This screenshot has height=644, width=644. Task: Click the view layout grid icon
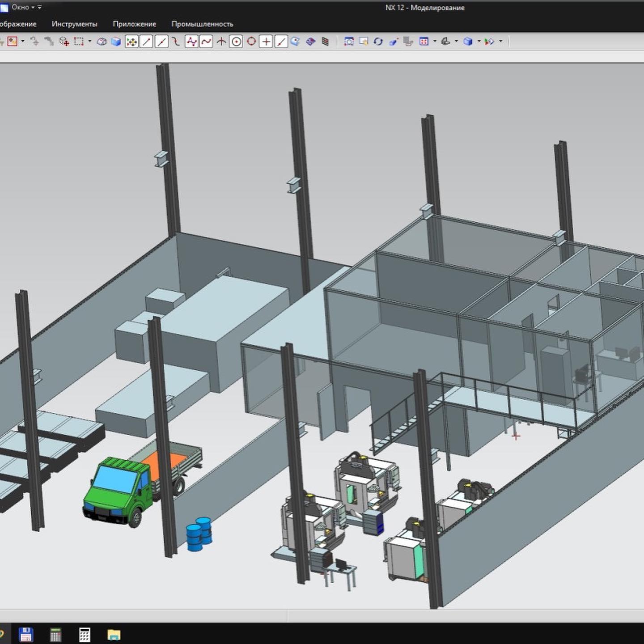(x=424, y=42)
